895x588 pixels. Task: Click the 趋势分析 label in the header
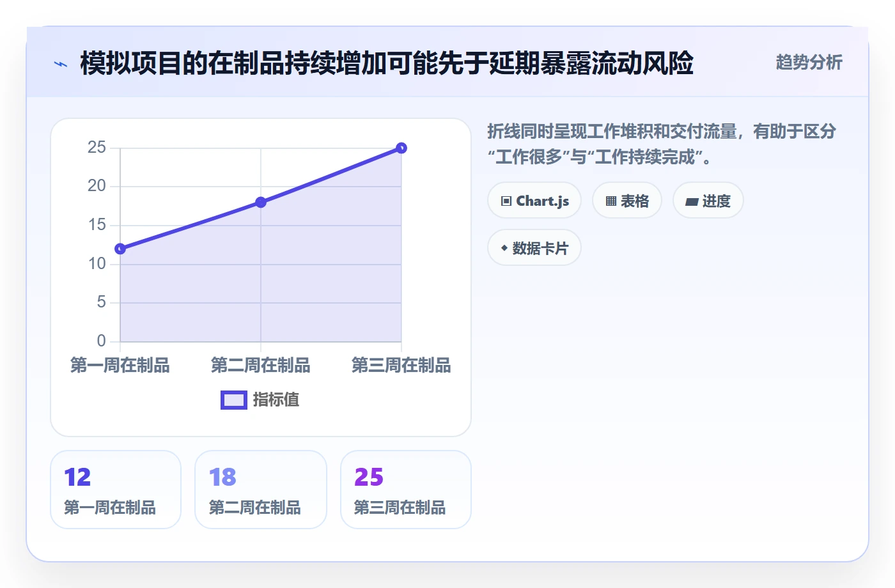coord(809,62)
